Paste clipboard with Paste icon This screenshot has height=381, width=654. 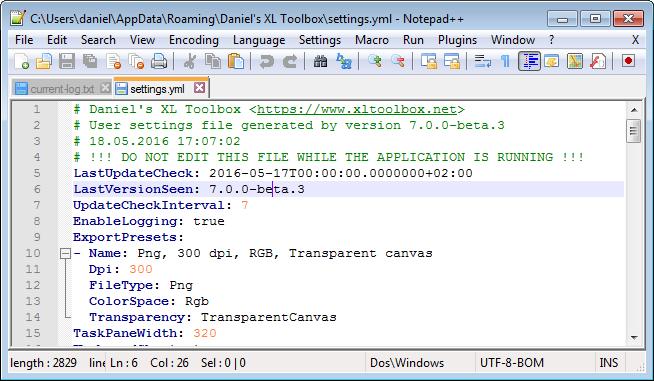pyautogui.click(x=236, y=62)
